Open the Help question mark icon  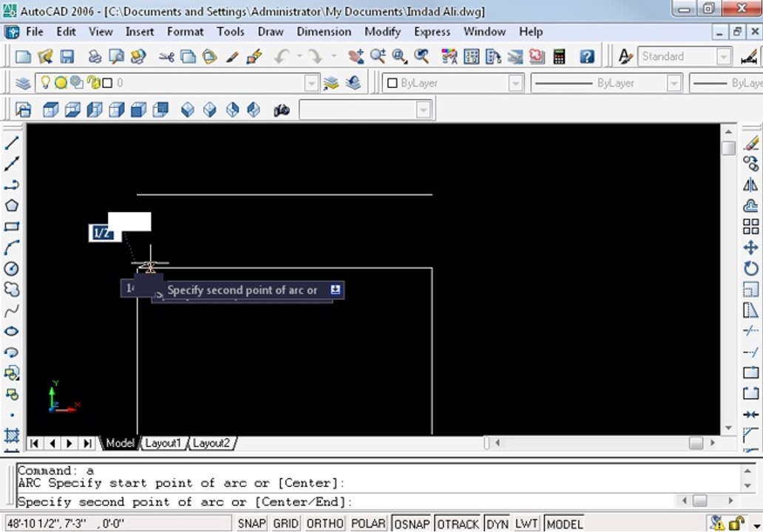tap(587, 56)
